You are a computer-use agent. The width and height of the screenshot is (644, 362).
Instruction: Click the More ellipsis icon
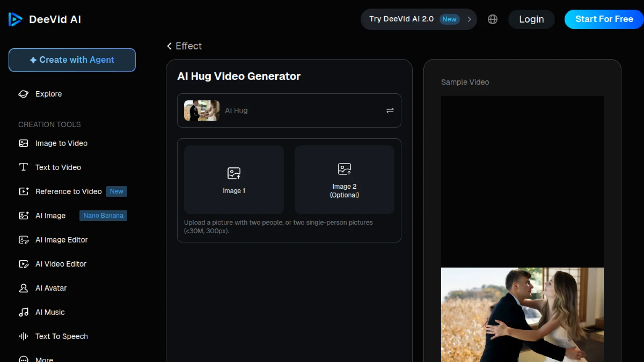(24, 359)
